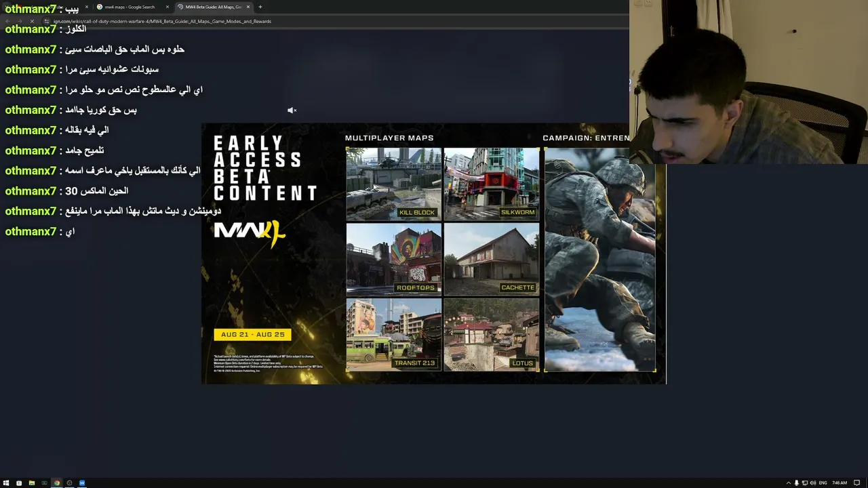
Task: Click the MW4 logo in the image
Action: pyautogui.click(x=250, y=235)
